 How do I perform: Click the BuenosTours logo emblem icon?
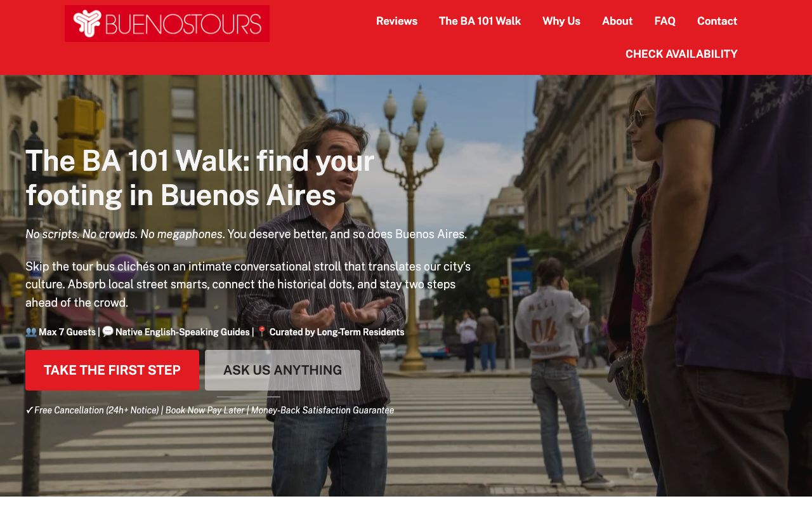click(x=87, y=23)
